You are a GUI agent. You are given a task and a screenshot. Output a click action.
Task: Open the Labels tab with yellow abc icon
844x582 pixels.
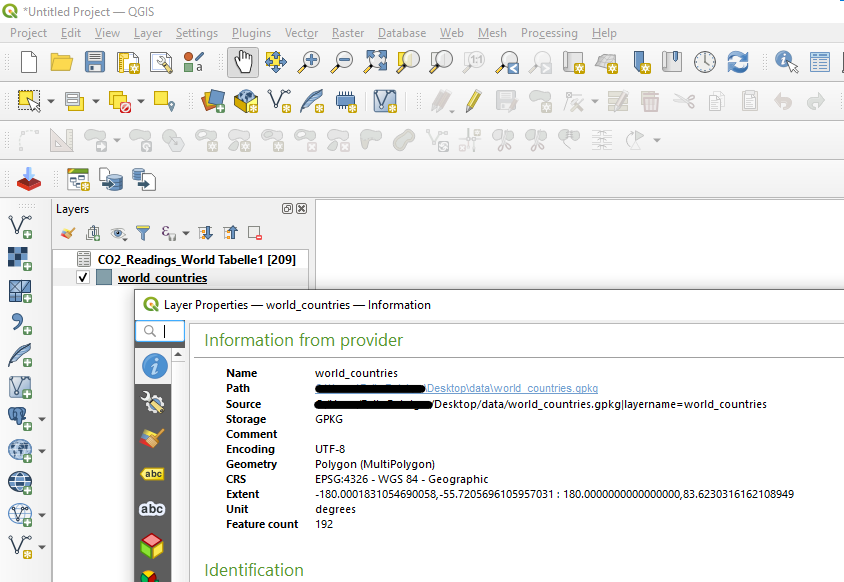pyautogui.click(x=153, y=473)
